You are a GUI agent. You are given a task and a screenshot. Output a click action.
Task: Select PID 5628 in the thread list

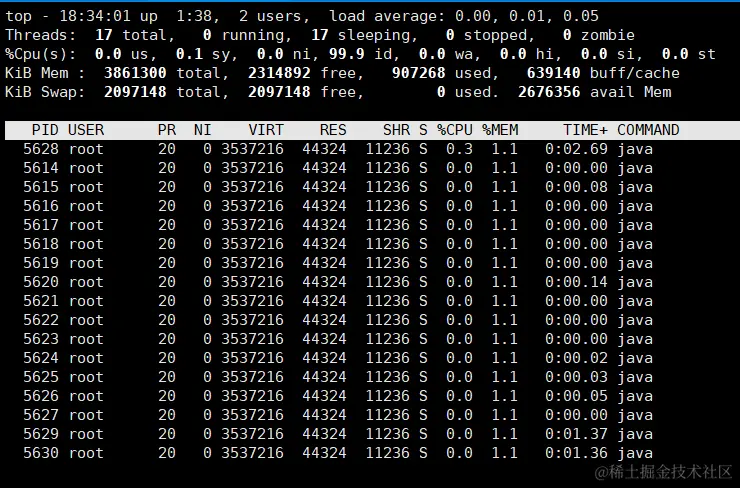coord(41,149)
